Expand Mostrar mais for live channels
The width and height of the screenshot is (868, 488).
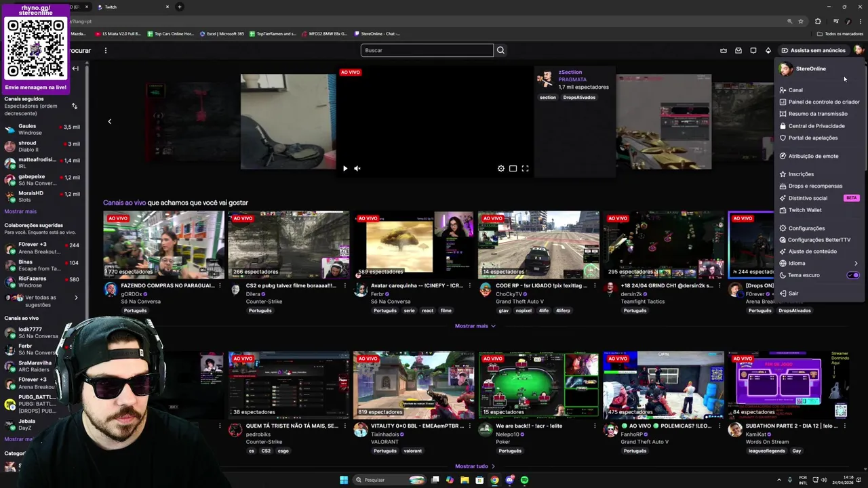[475, 326]
